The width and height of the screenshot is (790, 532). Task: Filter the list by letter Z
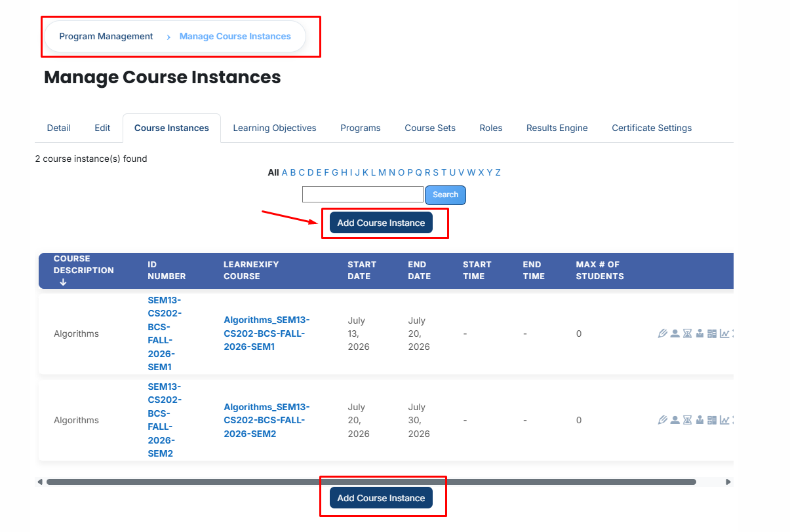click(x=498, y=172)
